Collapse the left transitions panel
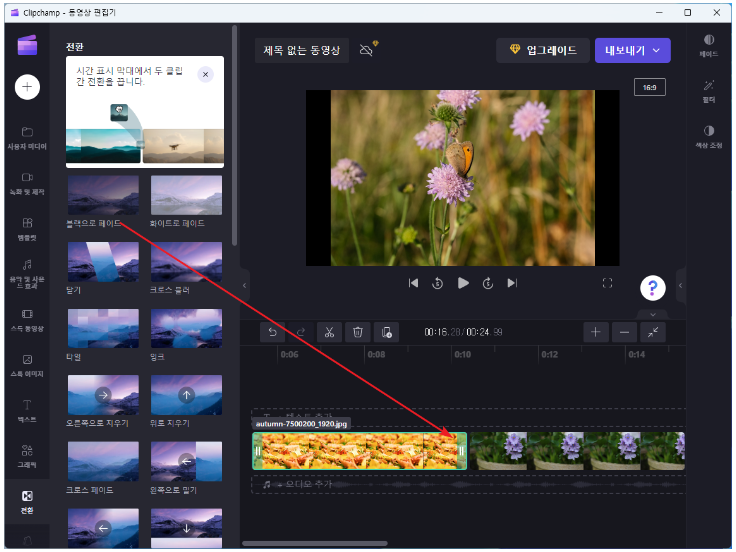The image size is (736, 552). click(x=245, y=285)
